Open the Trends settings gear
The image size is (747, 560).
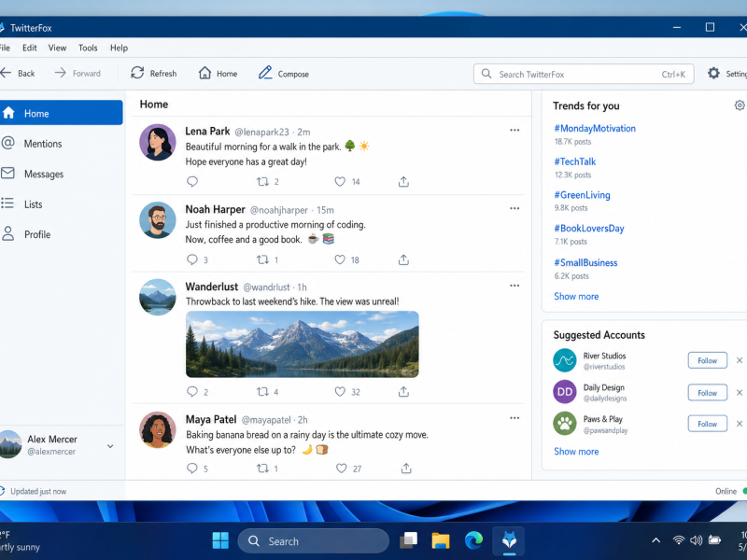tap(740, 105)
